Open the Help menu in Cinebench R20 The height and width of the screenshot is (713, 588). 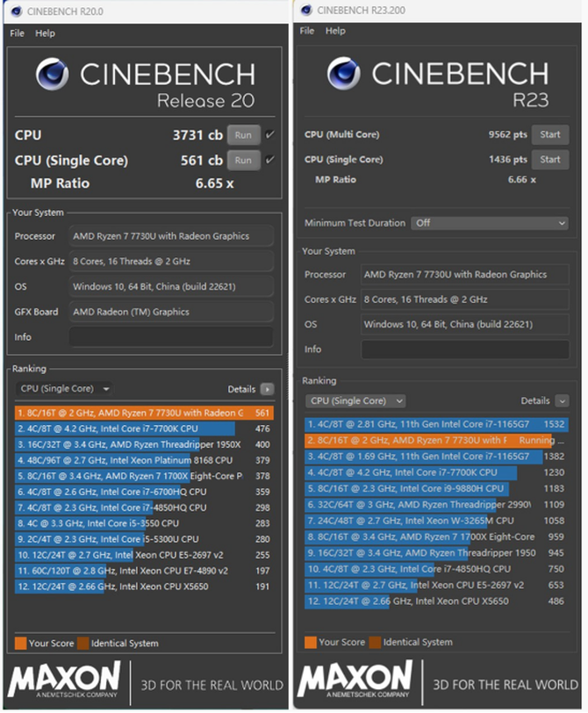click(45, 33)
